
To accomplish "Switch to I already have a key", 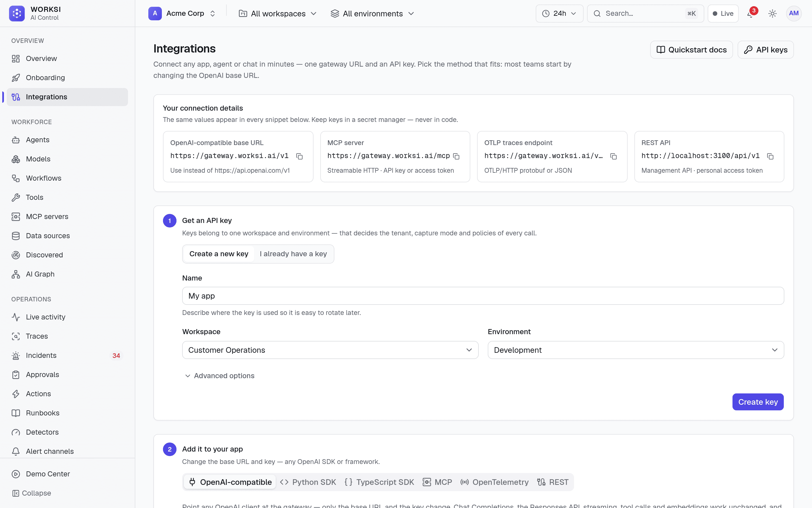I will 293,254.
